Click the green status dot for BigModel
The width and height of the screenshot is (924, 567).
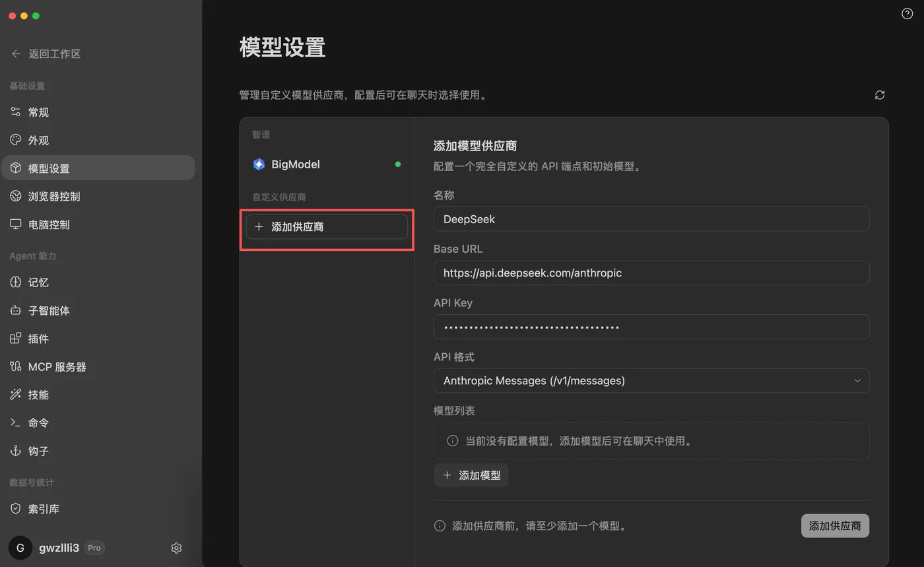point(398,164)
